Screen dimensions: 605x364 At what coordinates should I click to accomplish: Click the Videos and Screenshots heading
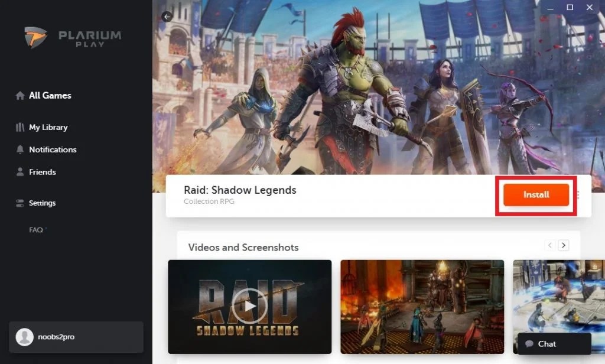243,248
